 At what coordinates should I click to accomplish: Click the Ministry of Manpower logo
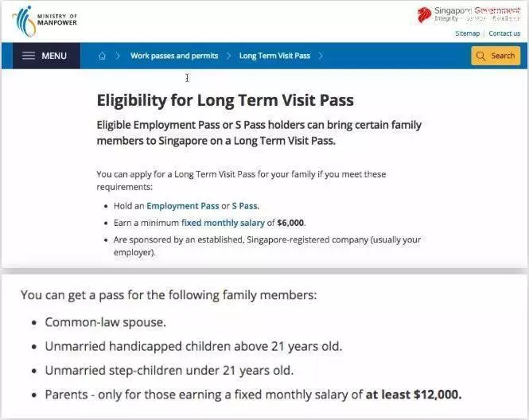(45, 21)
